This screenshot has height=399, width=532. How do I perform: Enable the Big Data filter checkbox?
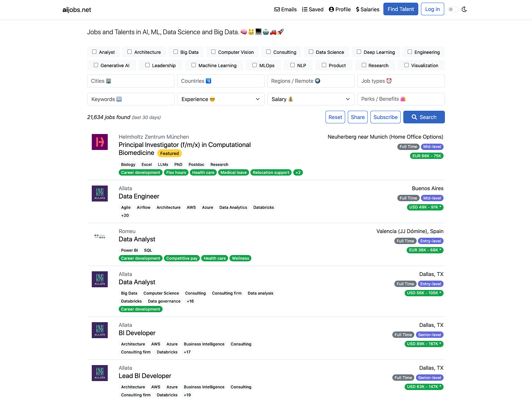click(176, 52)
